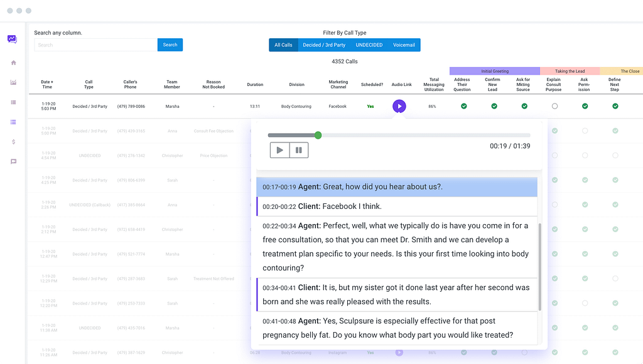This screenshot has height=364, width=643.
Task: Filter by Decided / 3rd Party calls
Action: 324,45
